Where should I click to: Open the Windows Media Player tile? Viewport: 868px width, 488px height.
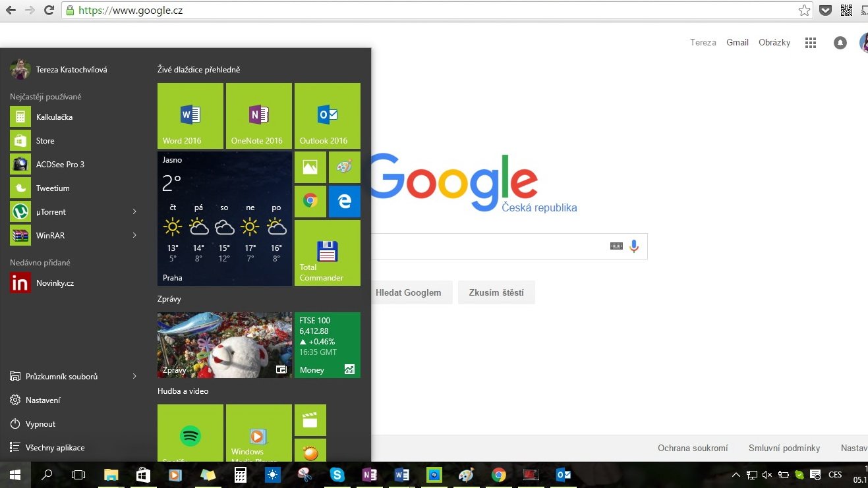click(259, 433)
